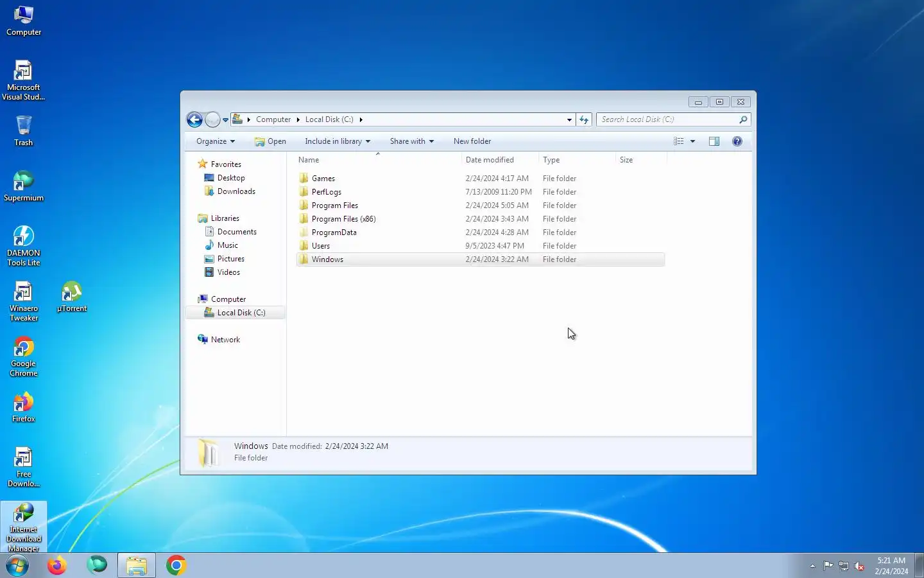Select the Supermium desktop shortcut
Image resolution: width=924 pixels, height=578 pixels.
click(24, 186)
